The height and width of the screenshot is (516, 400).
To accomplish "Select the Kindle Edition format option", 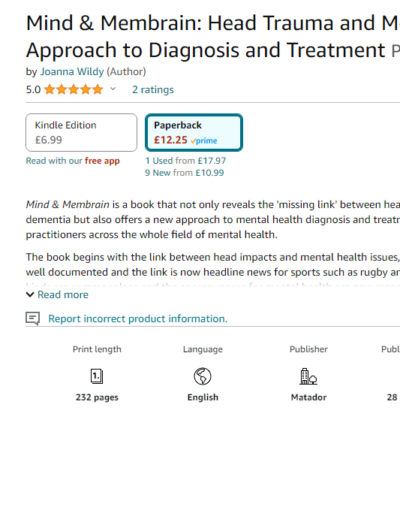I will click(81, 133).
